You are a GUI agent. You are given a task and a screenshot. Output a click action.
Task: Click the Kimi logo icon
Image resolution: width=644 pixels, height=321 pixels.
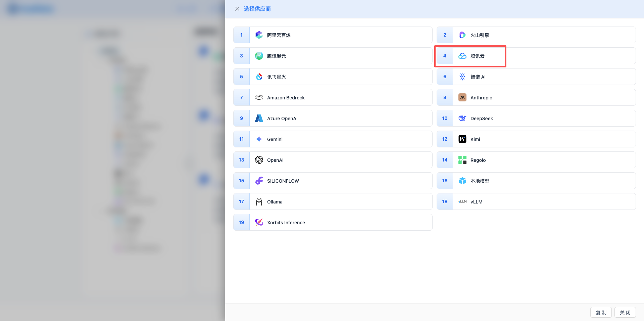[x=462, y=139]
